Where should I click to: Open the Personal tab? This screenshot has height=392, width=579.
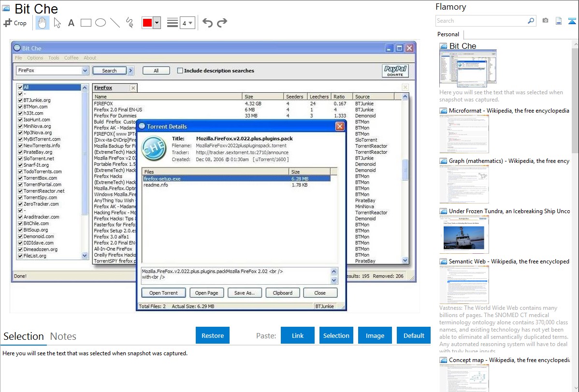449,34
